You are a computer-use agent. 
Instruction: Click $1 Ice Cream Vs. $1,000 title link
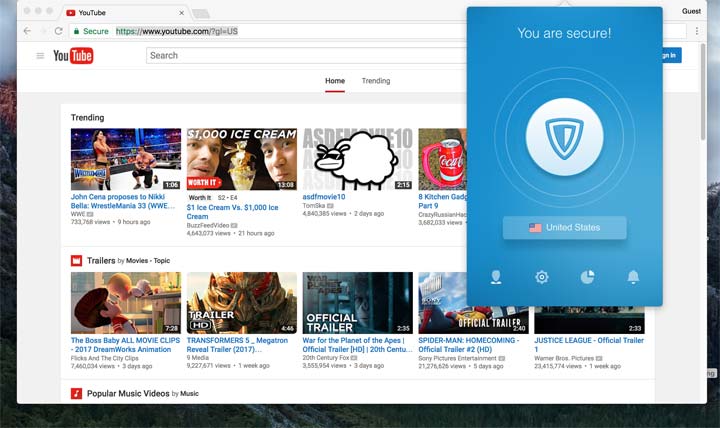point(232,212)
